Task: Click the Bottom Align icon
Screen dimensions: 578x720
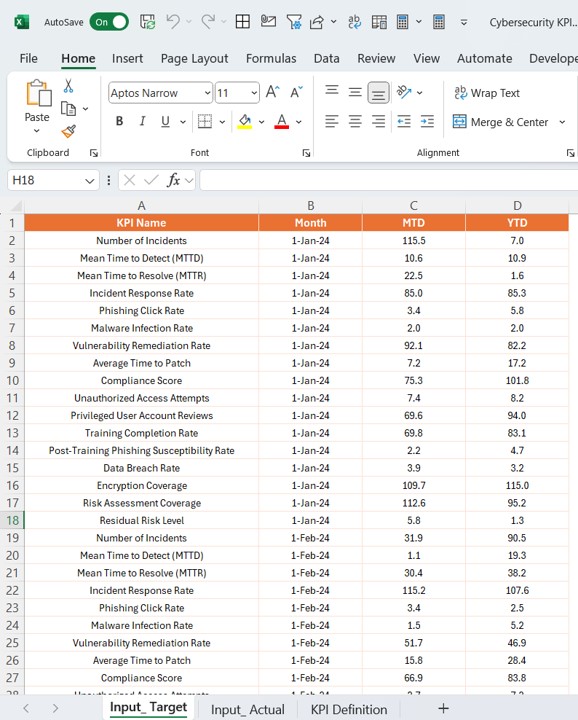Action: coord(378,93)
